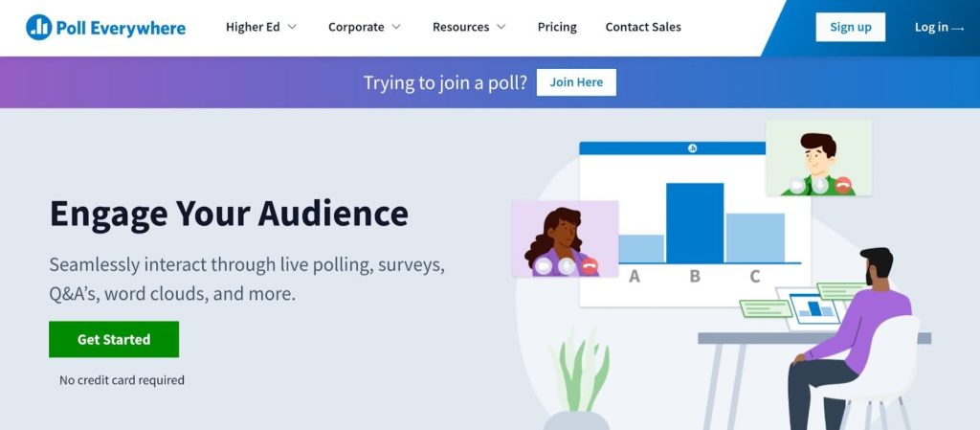980x430 pixels.
Task: Click the Poll Everywhere logo icon
Action: [39, 27]
